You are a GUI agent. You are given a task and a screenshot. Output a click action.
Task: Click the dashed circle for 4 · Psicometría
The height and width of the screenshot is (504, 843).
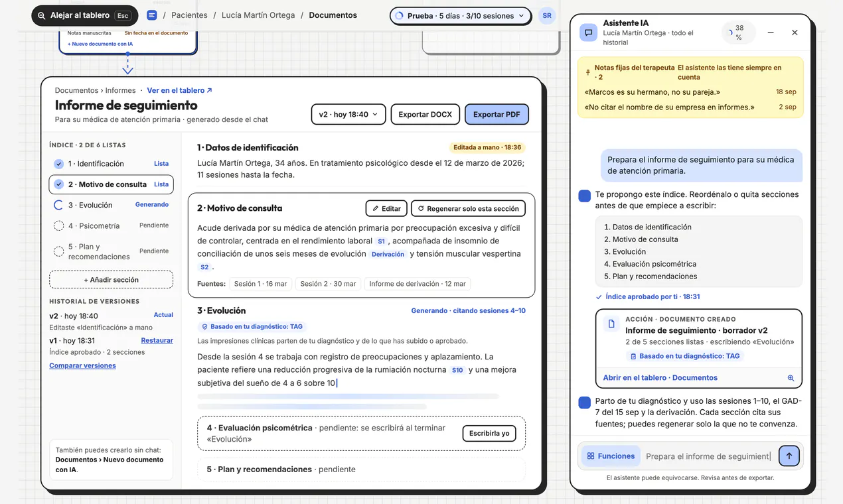(58, 225)
